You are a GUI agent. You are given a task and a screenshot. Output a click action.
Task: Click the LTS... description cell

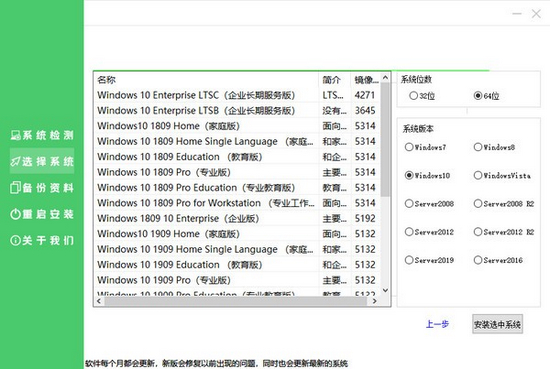point(333,95)
